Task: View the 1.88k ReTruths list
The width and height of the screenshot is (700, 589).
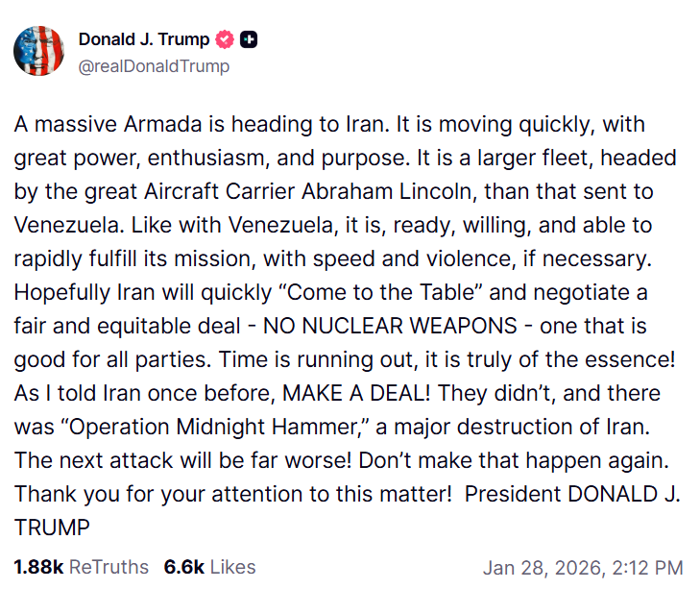Action: [x=82, y=567]
